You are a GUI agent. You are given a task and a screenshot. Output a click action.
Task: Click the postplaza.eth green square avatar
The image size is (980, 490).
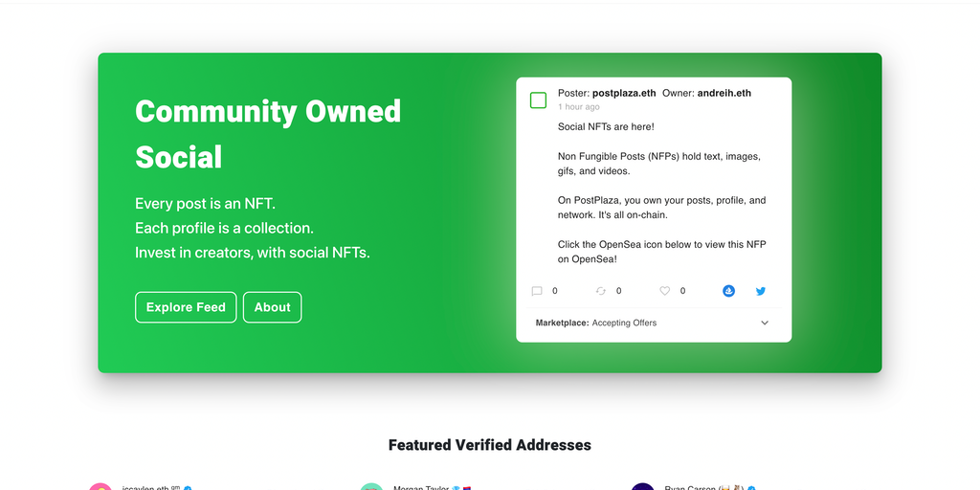pos(538,100)
